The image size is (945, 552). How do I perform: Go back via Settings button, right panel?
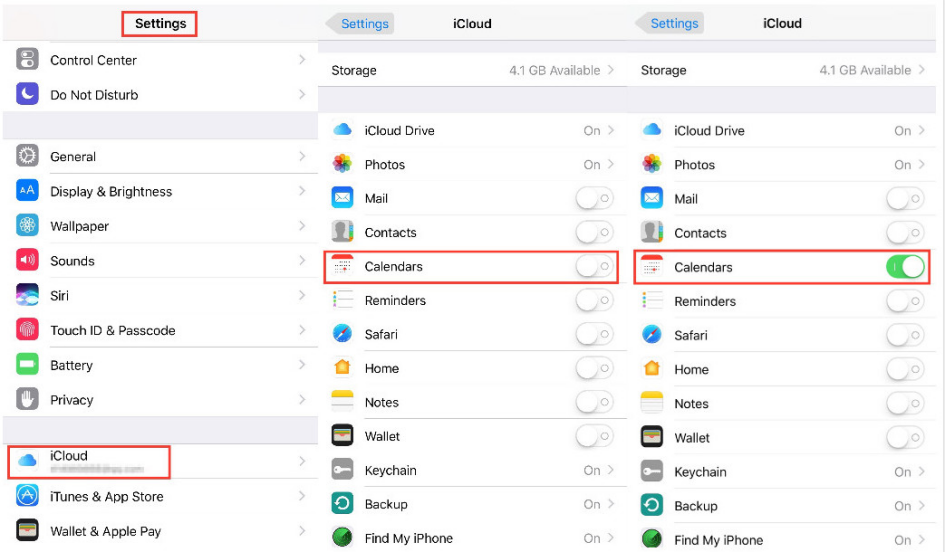(x=670, y=24)
